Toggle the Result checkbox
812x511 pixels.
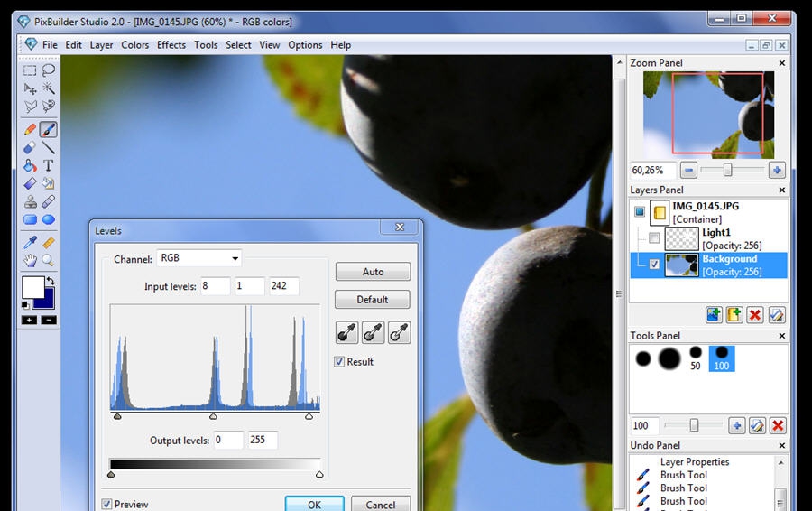point(339,362)
